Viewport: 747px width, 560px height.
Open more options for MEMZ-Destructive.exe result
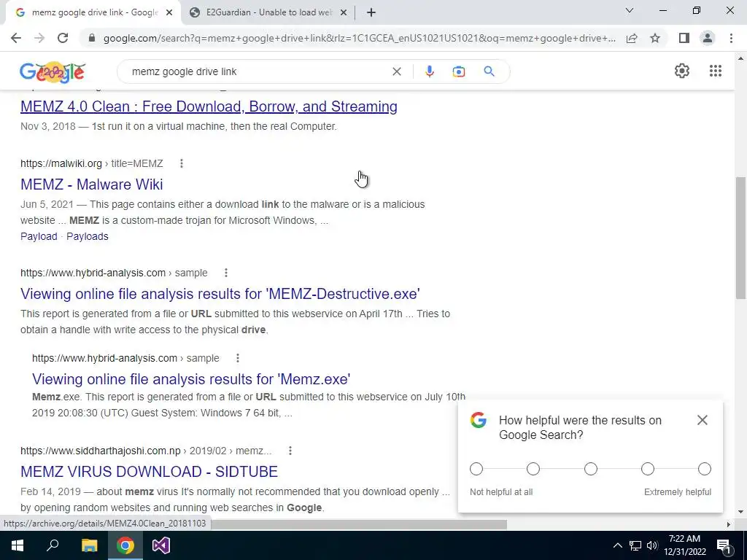tap(226, 273)
